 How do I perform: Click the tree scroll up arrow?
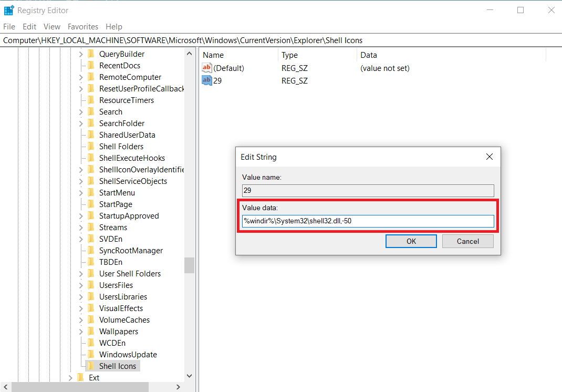[x=189, y=54]
